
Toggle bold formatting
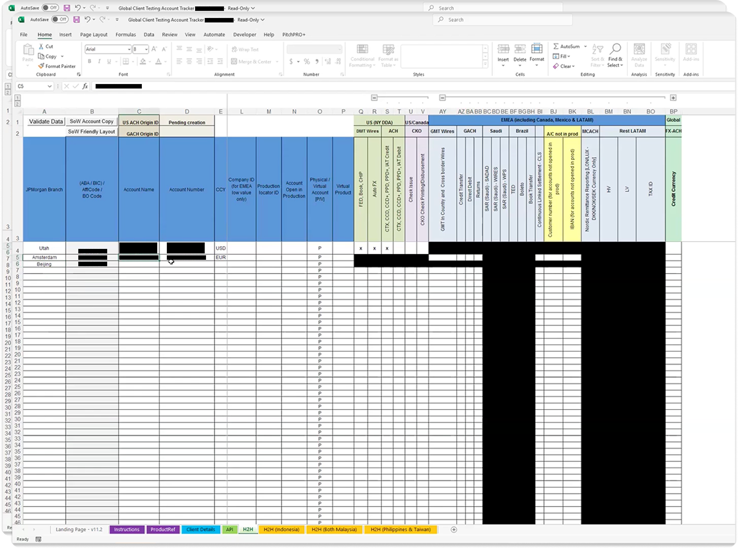coord(88,60)
